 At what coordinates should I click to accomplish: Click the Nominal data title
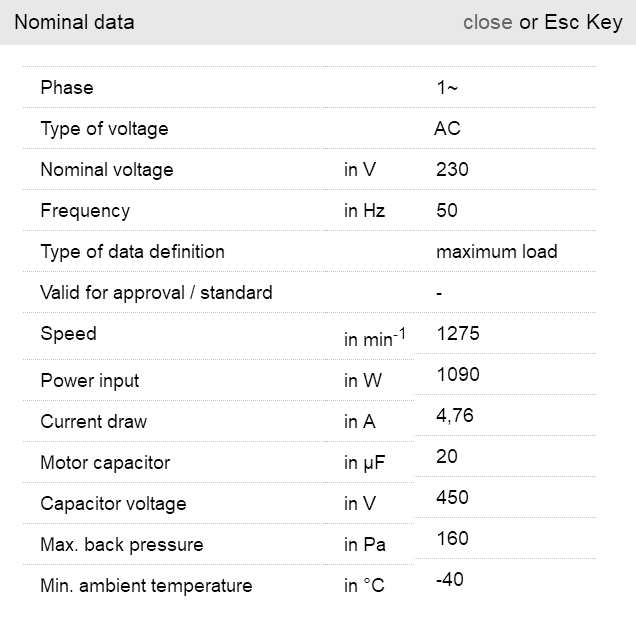[74, 22]
